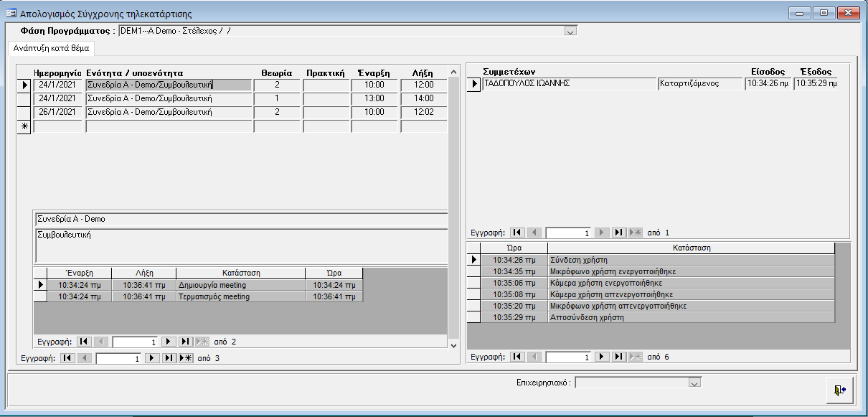Select the 26/1/2021 session row selector
Viewport: 868px width, 417px height.
tap(24, 112)
